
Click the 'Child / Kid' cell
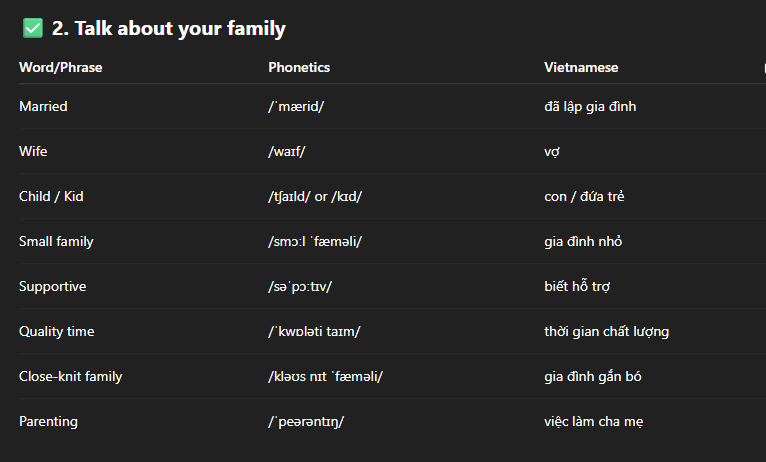pos(51,196)
